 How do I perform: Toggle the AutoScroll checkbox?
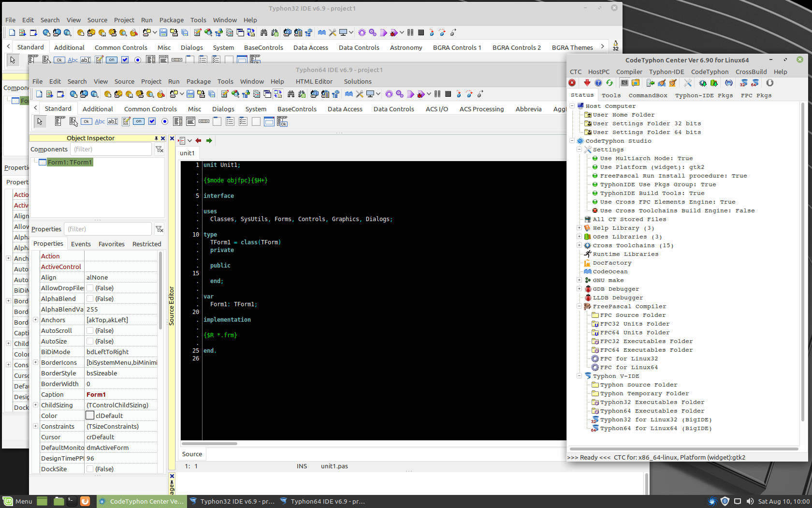(x=90, y=330)
